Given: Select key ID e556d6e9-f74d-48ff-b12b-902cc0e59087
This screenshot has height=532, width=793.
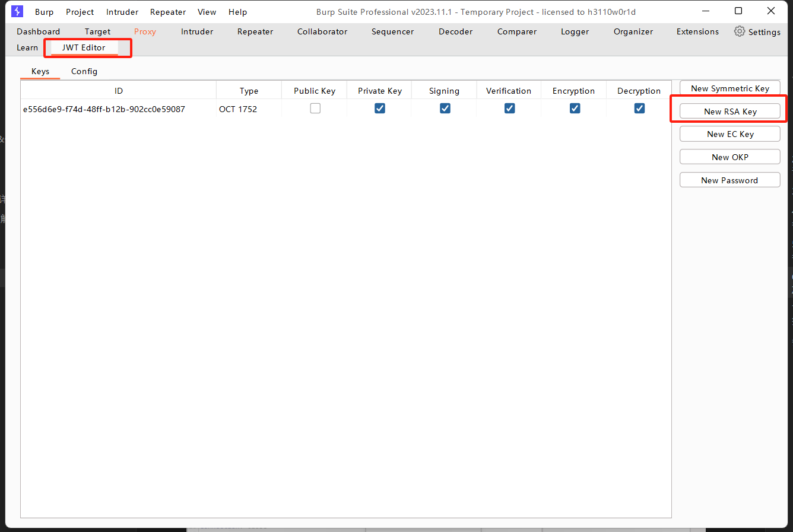Looking at the screenshot, I should 104,109.
